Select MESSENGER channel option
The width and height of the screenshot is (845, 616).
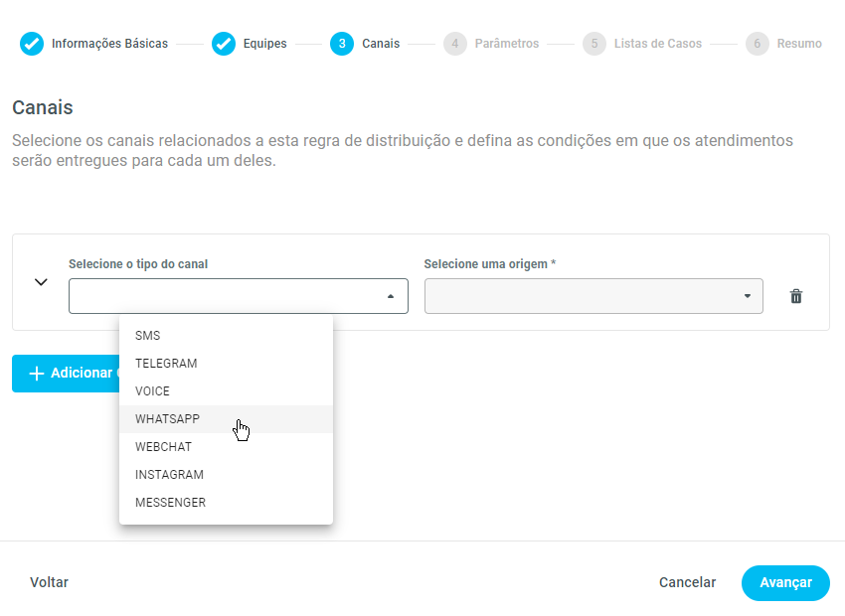click(170, 503)
